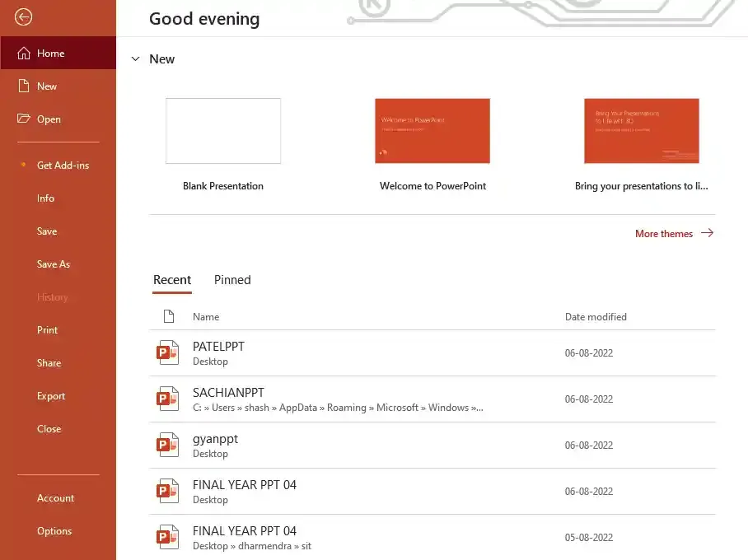Click the PowerPoint file icon for SACHIANPPT

point(167,399)
